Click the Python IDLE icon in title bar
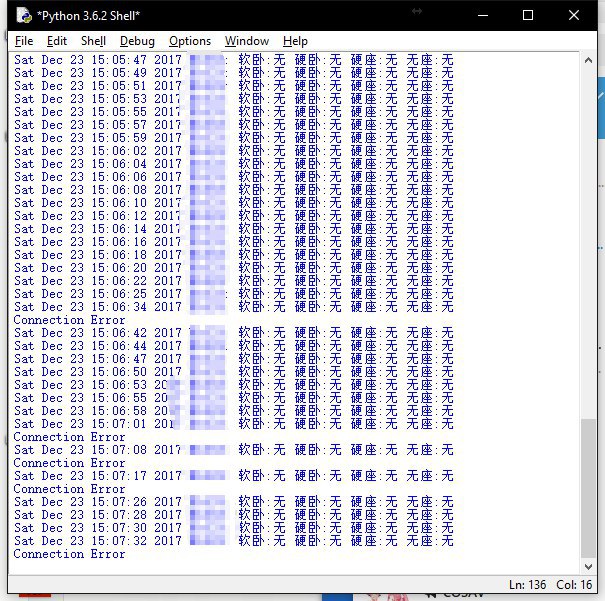This screenshot has width=605, height=601. pos(23,15)
